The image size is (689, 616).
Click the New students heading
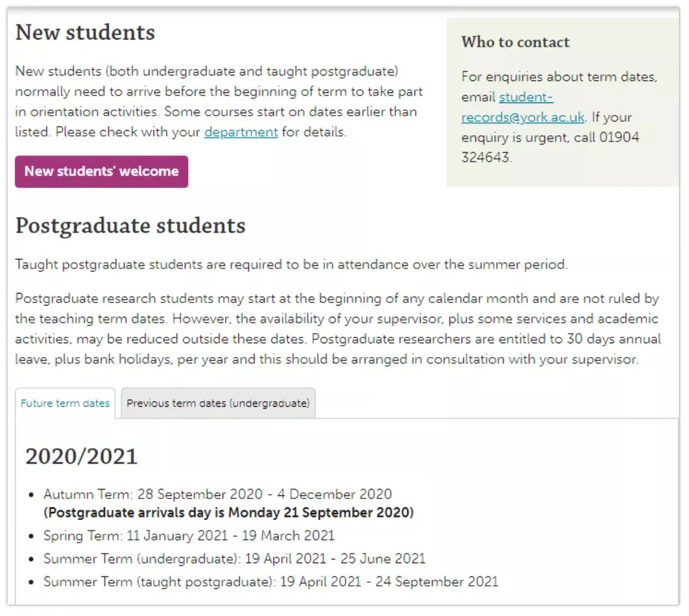85,33
